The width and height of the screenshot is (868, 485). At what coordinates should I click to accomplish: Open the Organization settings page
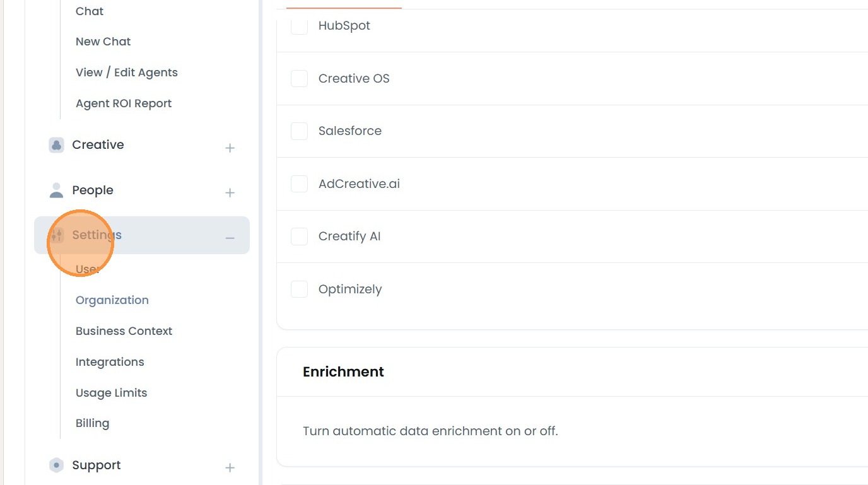click(112, 300)
